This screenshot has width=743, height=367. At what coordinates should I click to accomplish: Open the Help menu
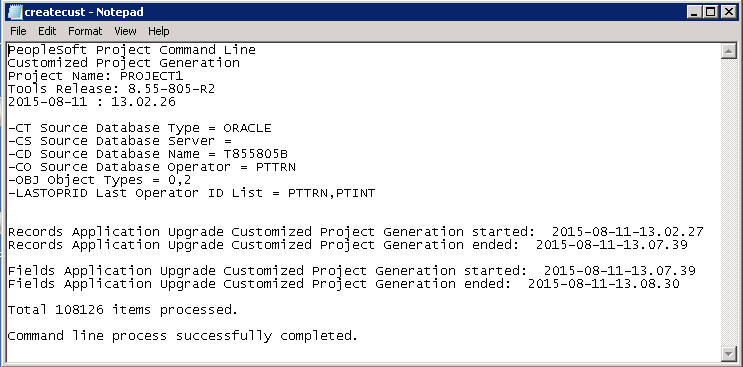[x=158, y=31]
